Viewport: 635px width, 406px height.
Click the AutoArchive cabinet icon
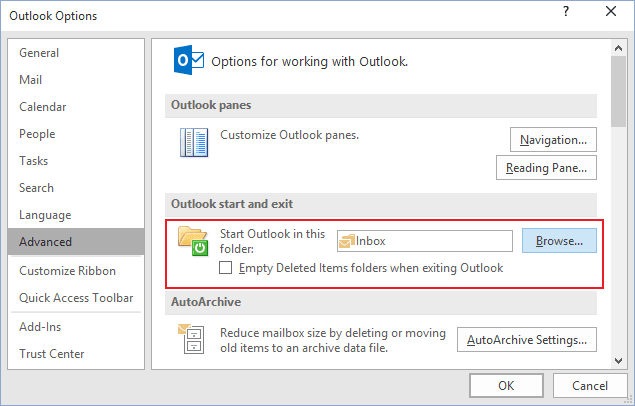click(x=191, y=339)
